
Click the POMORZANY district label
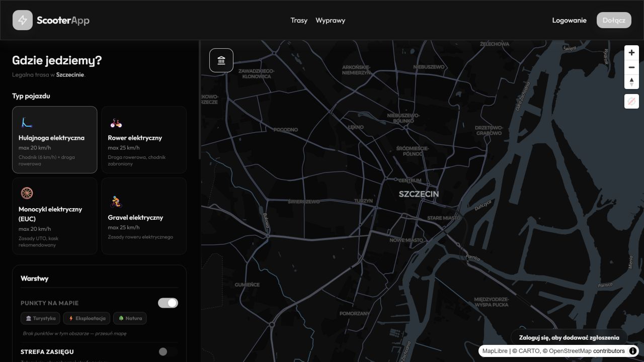(355, 314)
